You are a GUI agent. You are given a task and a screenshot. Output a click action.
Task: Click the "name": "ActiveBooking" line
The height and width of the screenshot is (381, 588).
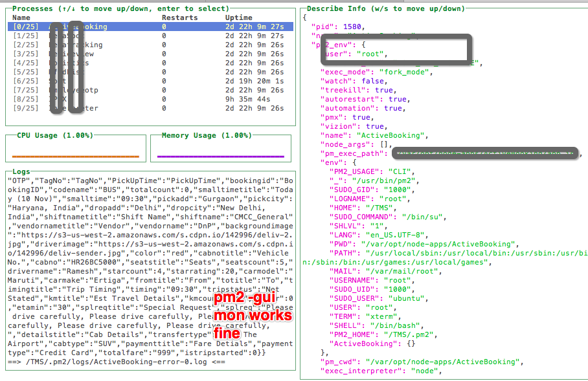[x=374, y=135]
